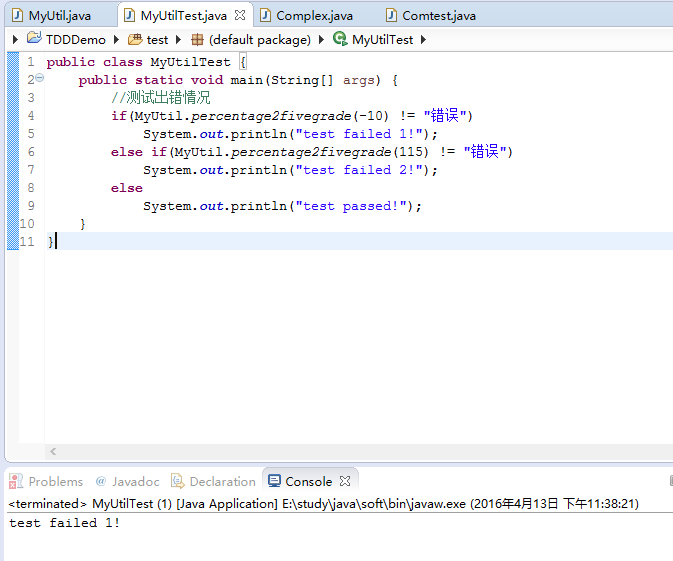Select TDDDemo in the breadcrumb
Screen dimensions: 673x561
76,40
